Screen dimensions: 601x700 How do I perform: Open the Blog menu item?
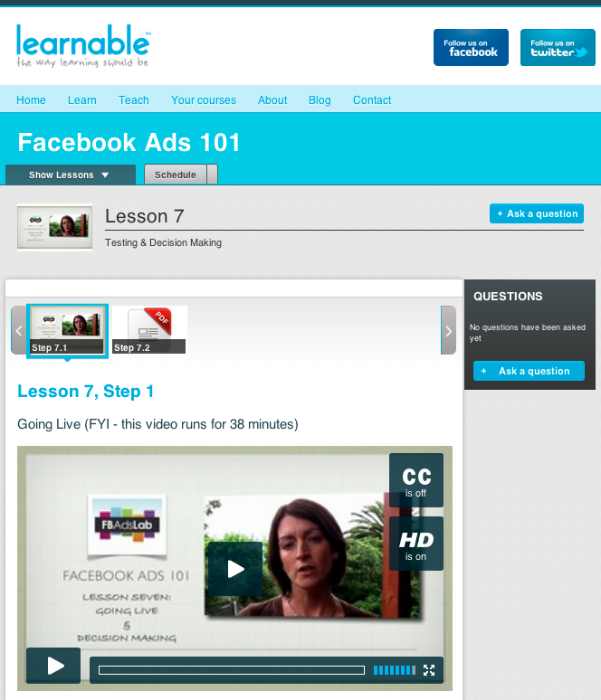tap(320, 100)
